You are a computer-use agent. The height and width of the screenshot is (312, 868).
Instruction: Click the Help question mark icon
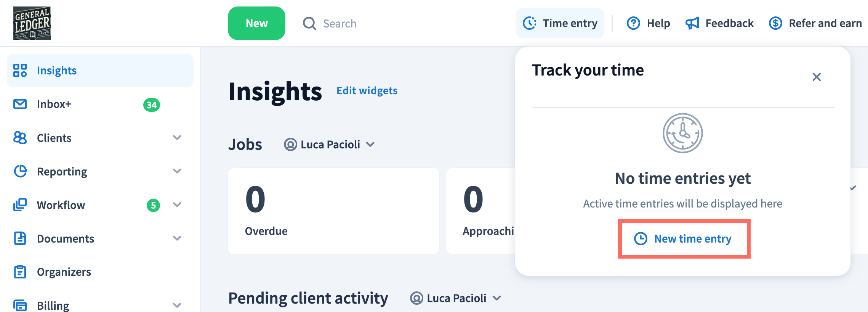(633, 23)
